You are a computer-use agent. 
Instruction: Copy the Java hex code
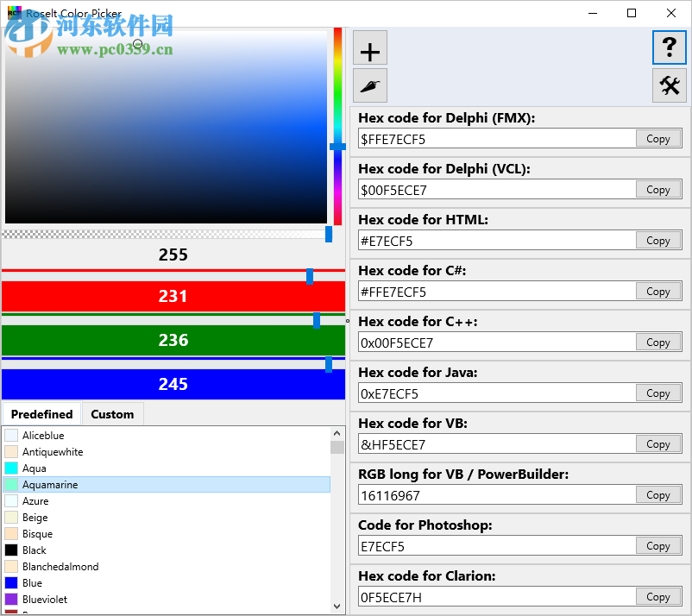(x=658, y=393)
